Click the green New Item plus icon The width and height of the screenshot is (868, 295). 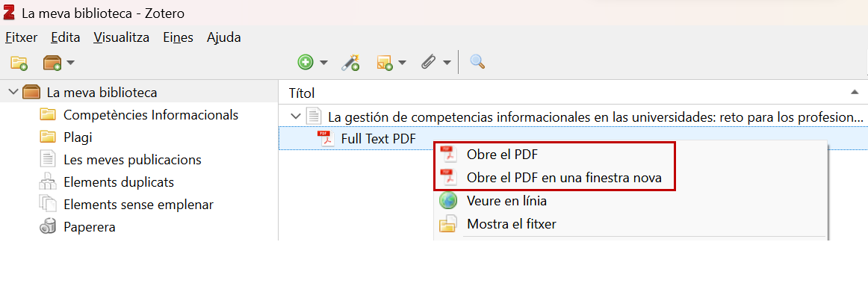[x=306, y=63]
